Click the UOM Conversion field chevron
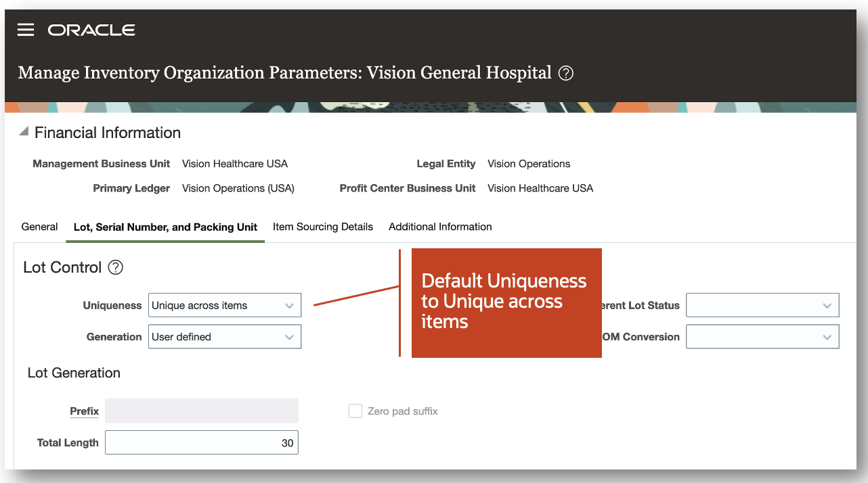 [827, 336]
